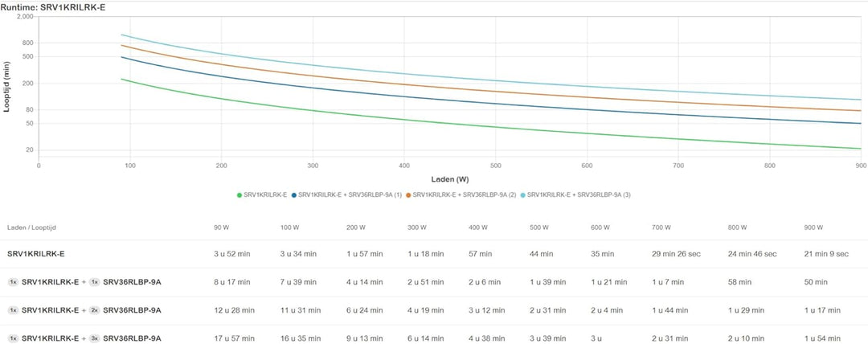Click the 500 W column header
Screen dimensions: 868x344
(x=540, y=227)
